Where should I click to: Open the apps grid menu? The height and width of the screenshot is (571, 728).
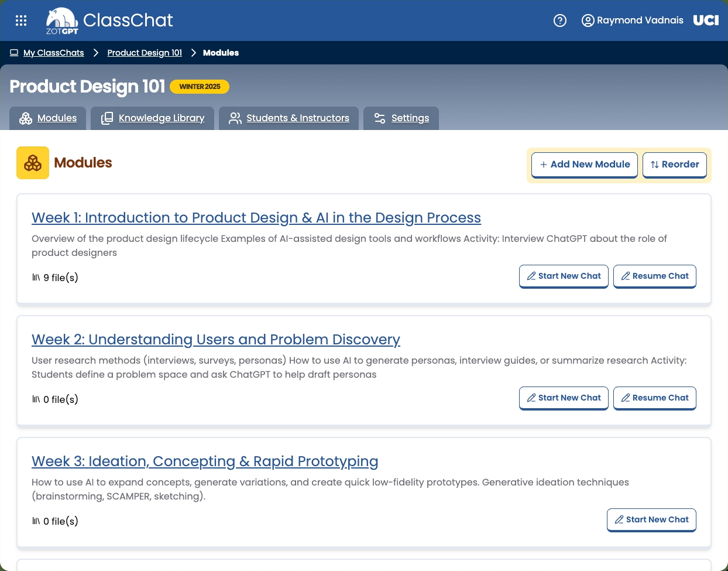click(21, 20)
